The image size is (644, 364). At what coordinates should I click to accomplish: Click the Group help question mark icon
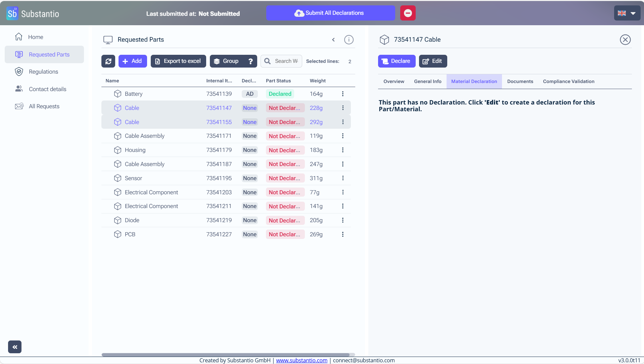250,61
